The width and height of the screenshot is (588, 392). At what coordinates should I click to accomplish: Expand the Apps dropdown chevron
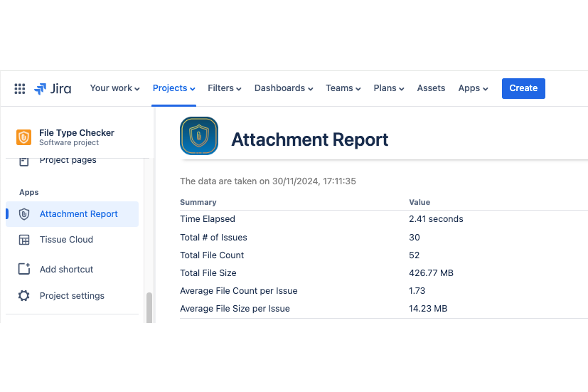pyautogui.click(x=485, y=89)
